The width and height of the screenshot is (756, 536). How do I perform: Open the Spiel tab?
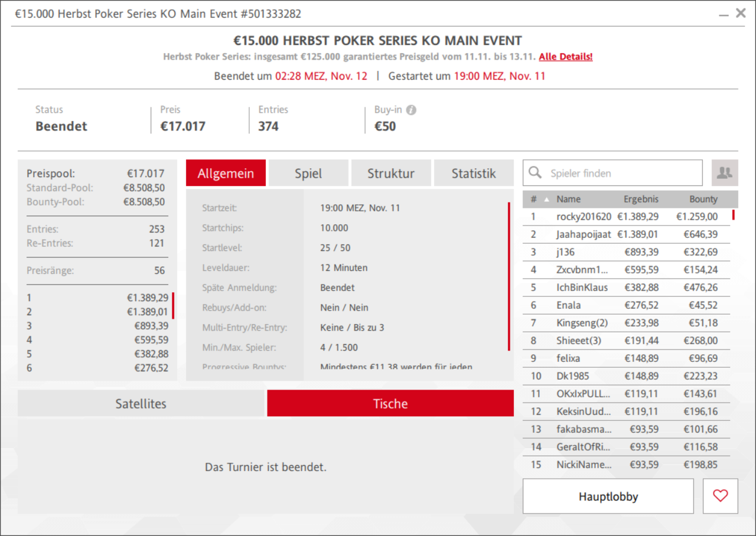pyautogui.click(x=308, y=173)
